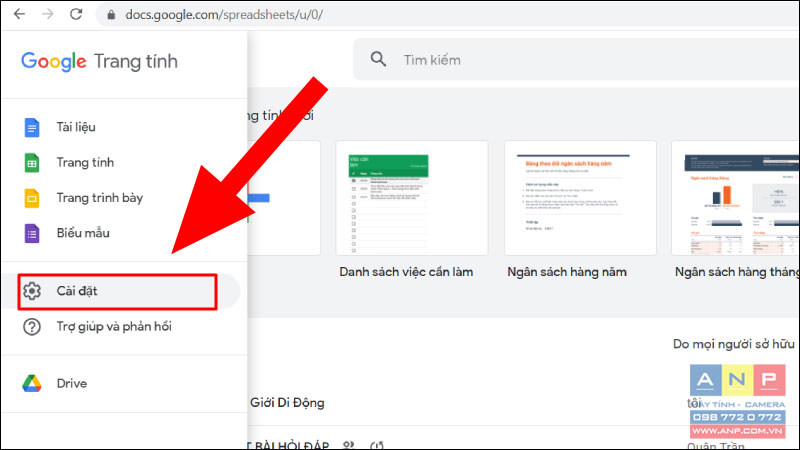Click the browser back arrow

pos(19,14)
